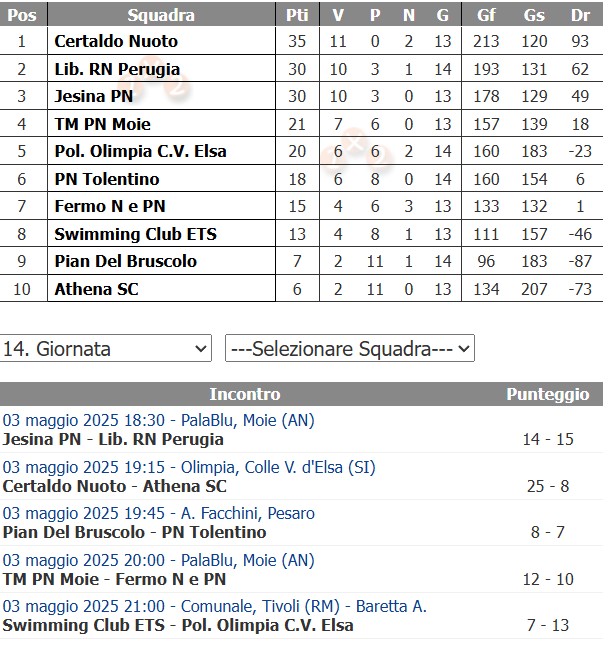Click the Squadra column header
This screenshot has height=645, width=611.
point(161,15)
